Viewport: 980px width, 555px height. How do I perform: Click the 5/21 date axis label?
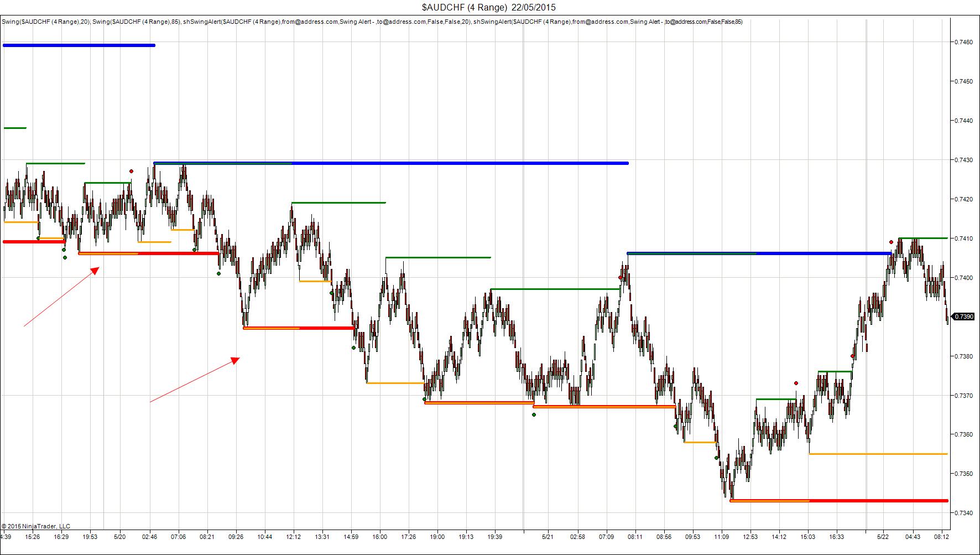[548, 537]
